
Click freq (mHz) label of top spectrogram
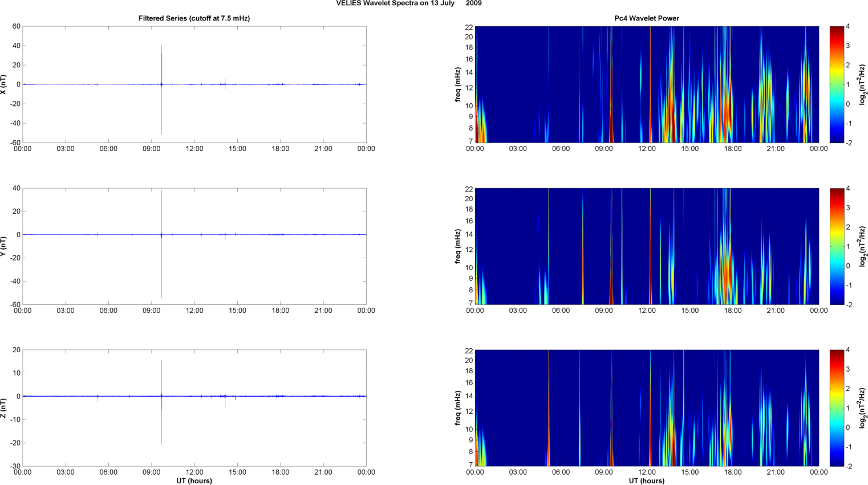[x=458, y=84]
